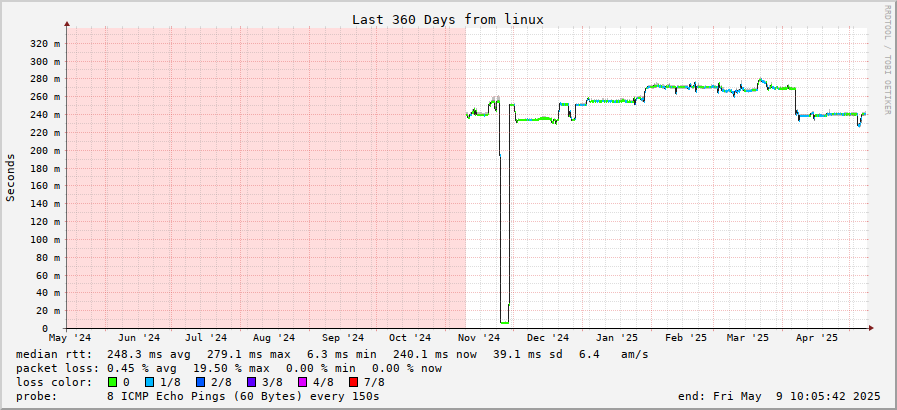The image size is (897, 410).
Task: Click the '0.00 % now' packet loss value
Action: coord(407,368)
